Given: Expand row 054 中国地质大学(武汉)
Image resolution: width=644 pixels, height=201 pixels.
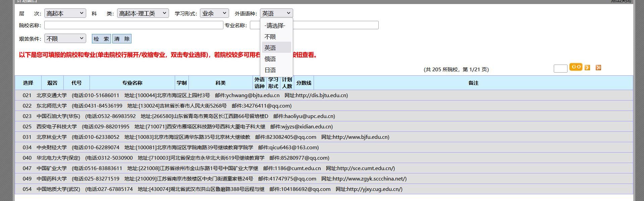Looking at the screenshot, I should 324,189.
